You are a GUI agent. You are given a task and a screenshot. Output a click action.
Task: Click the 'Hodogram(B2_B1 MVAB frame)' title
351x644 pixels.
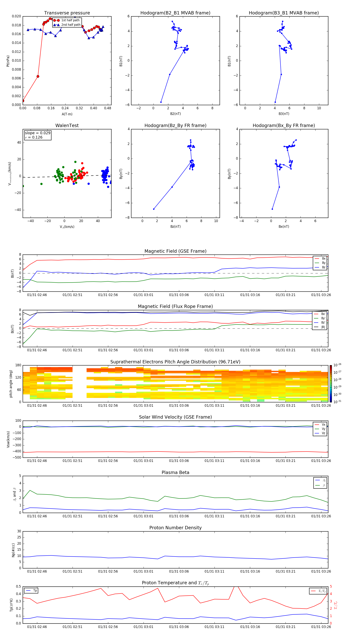coord(175,13)
